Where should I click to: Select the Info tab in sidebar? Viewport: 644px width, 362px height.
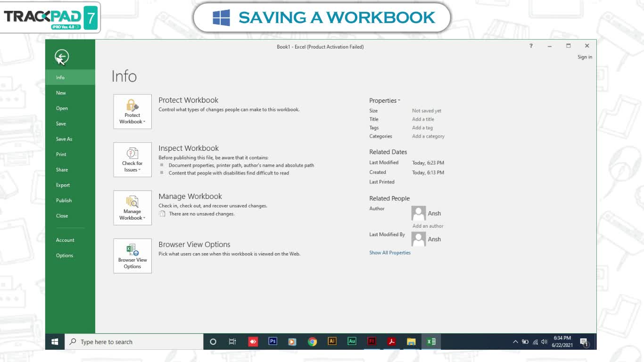70,77
